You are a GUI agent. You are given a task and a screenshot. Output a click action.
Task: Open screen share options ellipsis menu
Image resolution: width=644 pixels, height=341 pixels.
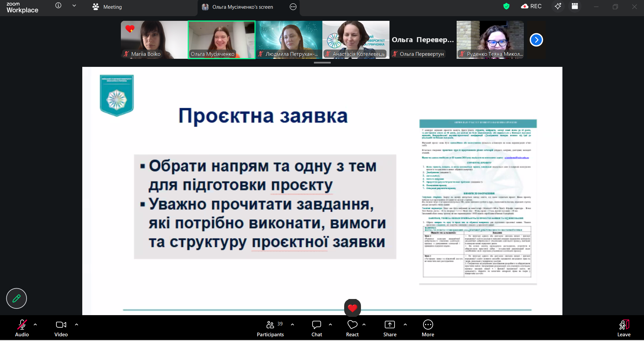pos(293,7)
